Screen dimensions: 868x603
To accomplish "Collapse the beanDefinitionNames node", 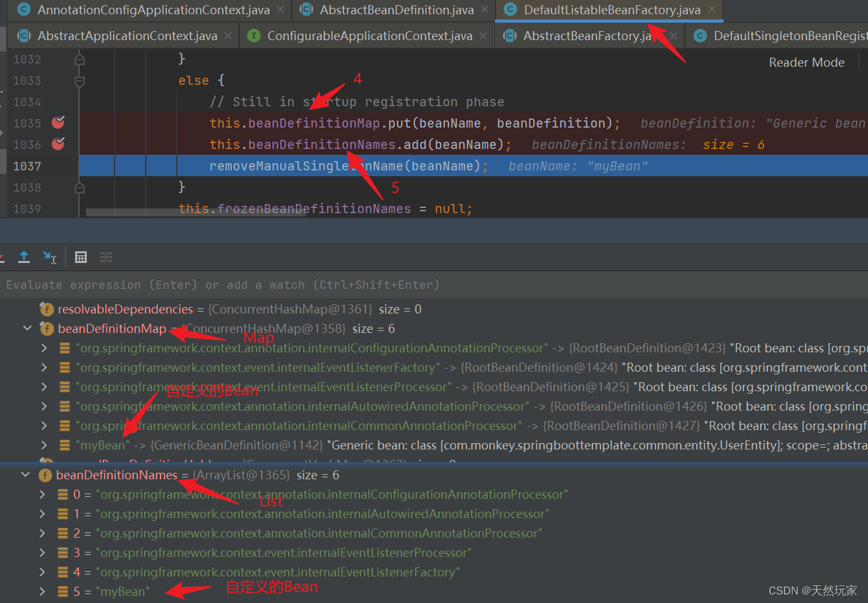I will tap(25, 475).
